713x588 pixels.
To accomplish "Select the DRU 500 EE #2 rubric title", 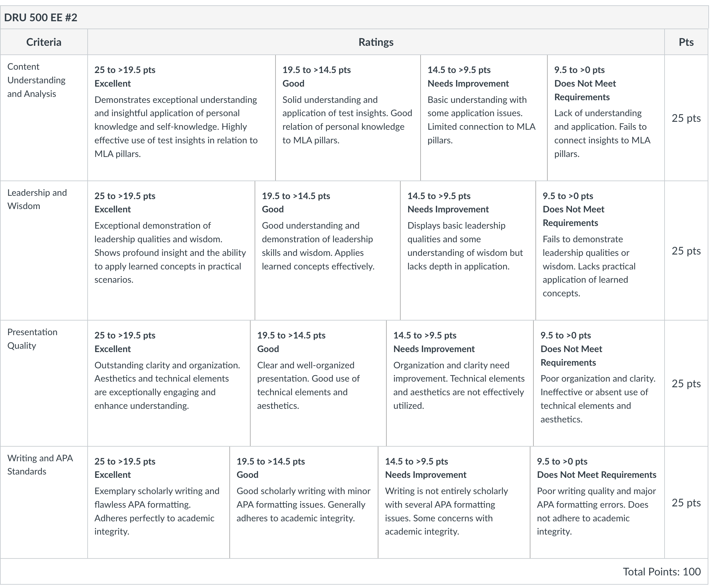I will pos(41,17).
